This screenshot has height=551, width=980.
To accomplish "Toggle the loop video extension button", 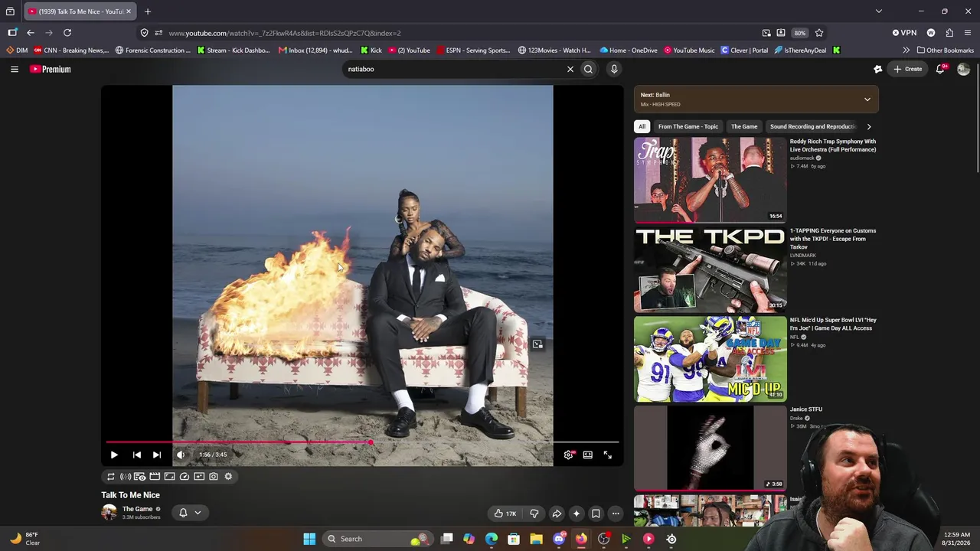I will (x=111, y=476).
